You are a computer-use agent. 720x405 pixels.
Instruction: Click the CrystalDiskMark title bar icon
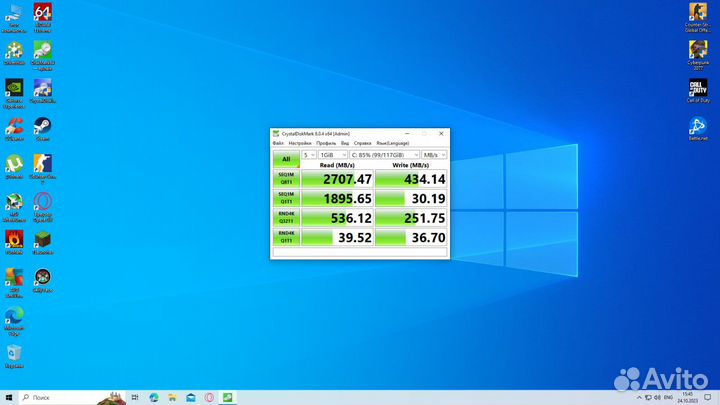click(276, 134)
